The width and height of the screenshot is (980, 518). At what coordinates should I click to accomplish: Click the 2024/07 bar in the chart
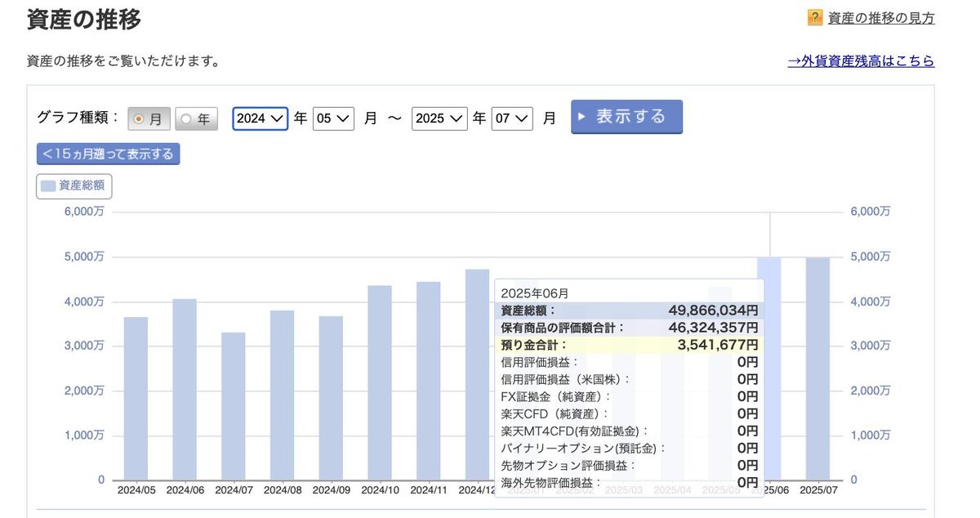234,406
